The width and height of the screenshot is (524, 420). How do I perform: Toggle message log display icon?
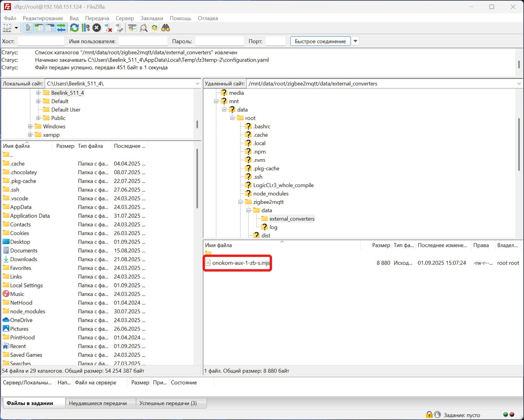point(28,28)
